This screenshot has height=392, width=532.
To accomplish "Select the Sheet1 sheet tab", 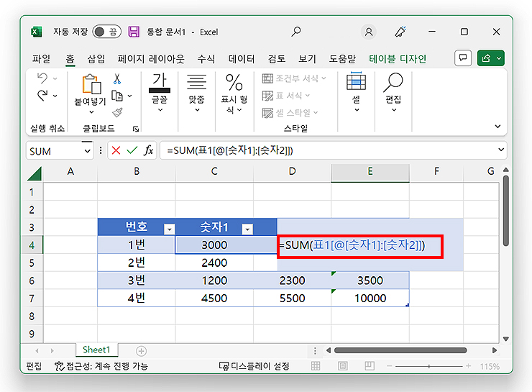I will point(96,350).
